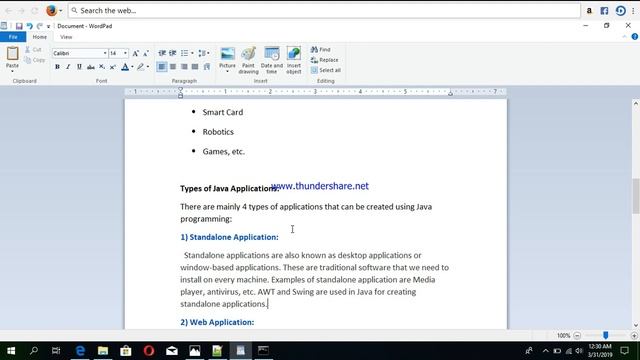The height and width of the screenshot is (360, 640).
Task: Open the Photos app on the taskbar
Action: [195, 351]
